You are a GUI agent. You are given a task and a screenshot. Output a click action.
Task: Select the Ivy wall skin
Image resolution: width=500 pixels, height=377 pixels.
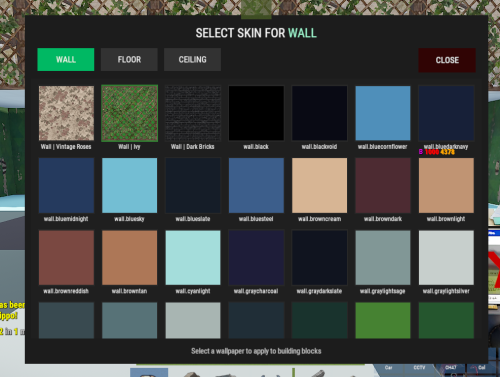130,113
